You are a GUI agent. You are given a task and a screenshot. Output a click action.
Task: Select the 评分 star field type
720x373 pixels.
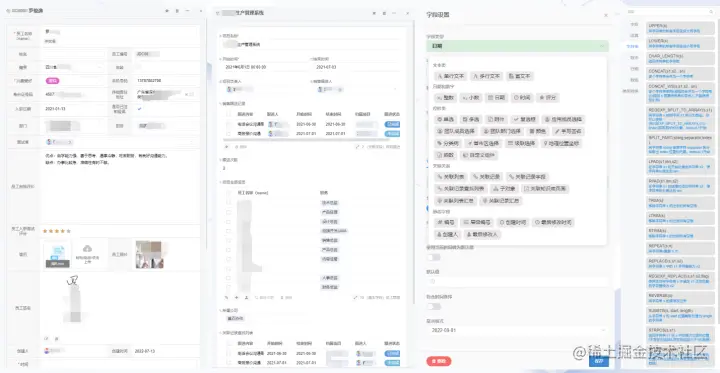click(548, 97)
